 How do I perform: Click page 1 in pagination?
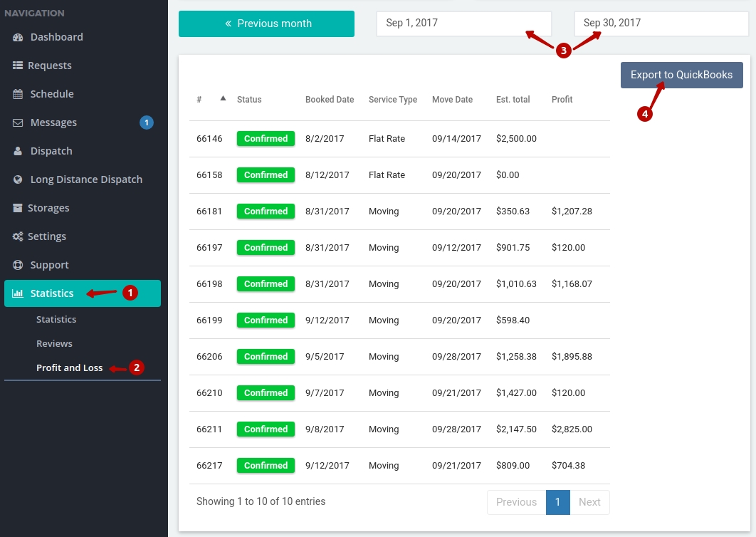point(558,502)
